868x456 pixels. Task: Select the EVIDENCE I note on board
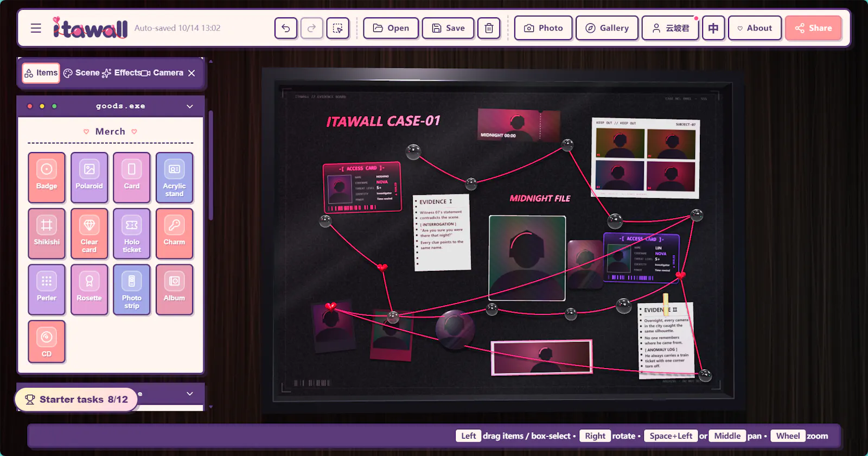click(x=442, y=232)
